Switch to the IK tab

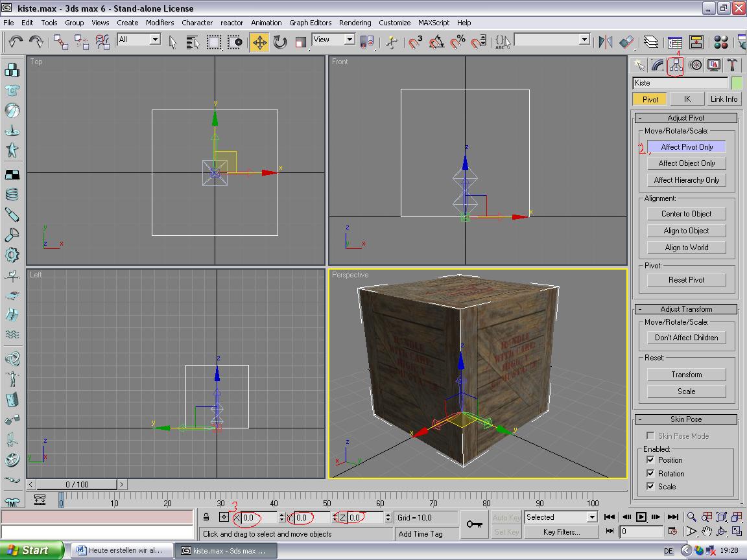click(x=687, y=99)
